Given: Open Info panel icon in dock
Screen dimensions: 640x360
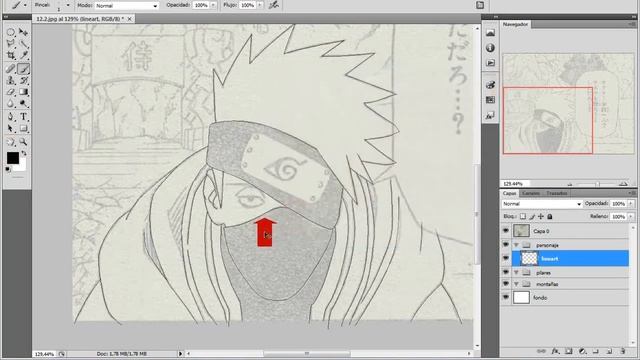Looking at the screenshot, I should coord(490,48).
